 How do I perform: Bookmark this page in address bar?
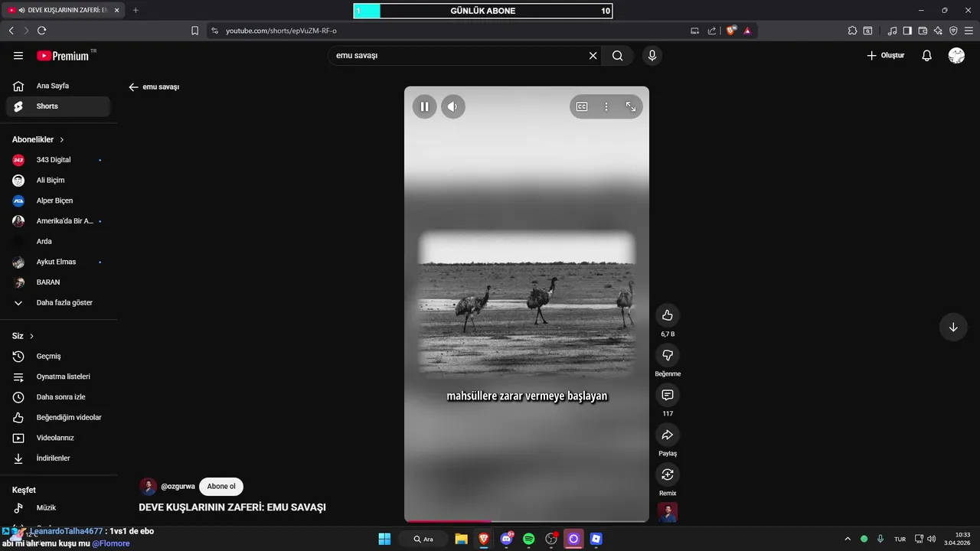[194, 31]
